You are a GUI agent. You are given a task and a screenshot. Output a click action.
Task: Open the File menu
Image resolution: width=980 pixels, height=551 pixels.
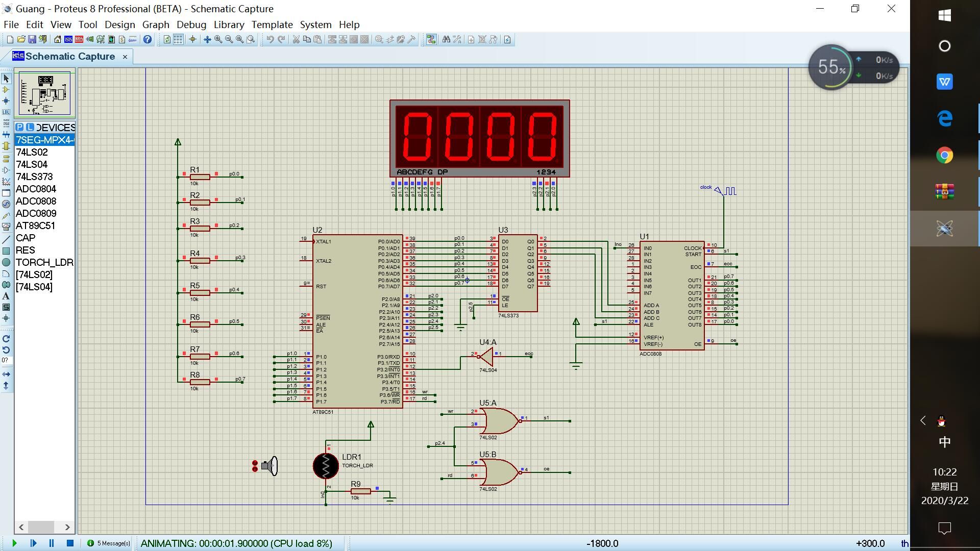coord(11,24)
